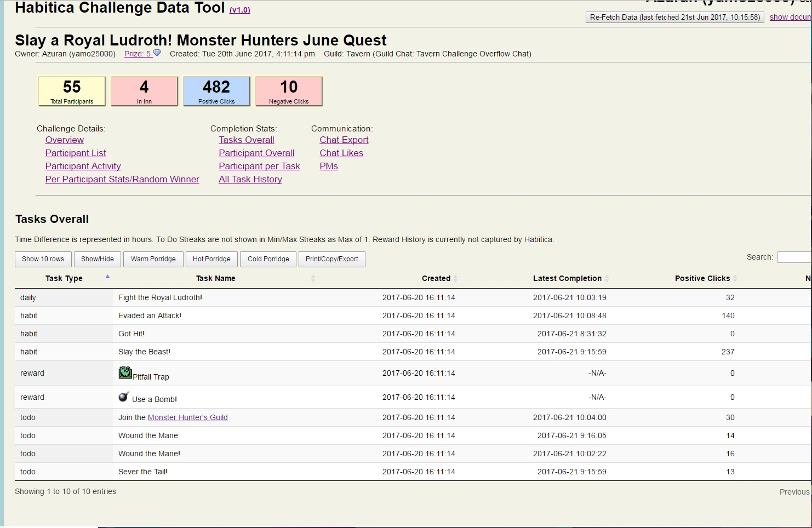
Task: Apply the Cold Porridge spacing
Action: pos(268,259)
